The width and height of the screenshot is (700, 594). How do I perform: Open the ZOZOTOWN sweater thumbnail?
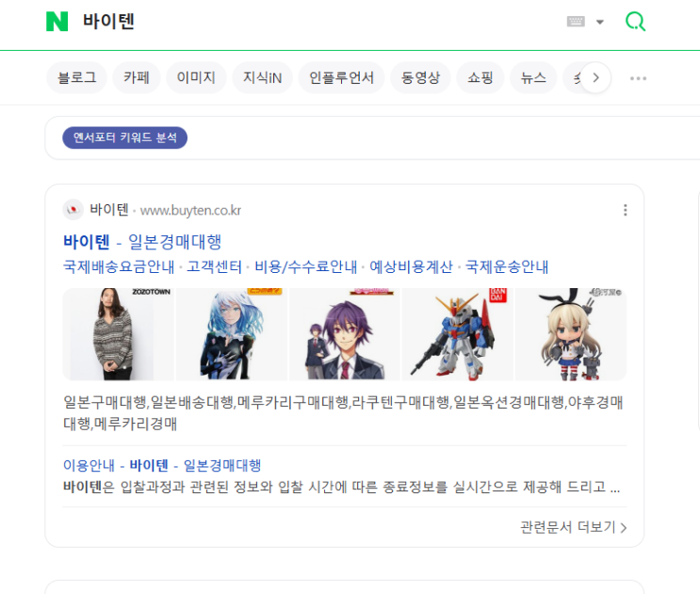click(119, 334)
